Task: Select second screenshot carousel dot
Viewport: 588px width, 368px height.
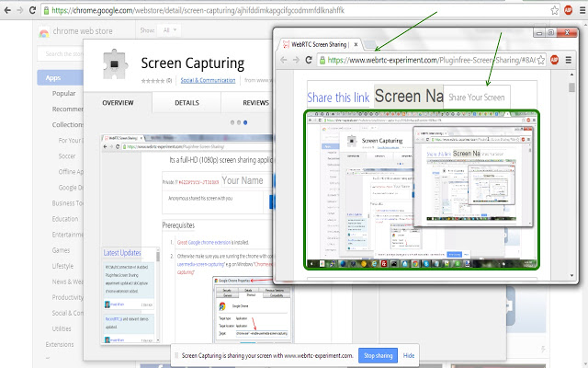Action: coord(239,122)
